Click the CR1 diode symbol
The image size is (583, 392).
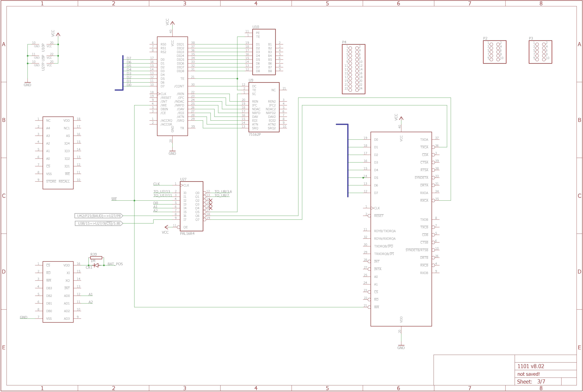[x=96, y=265]
